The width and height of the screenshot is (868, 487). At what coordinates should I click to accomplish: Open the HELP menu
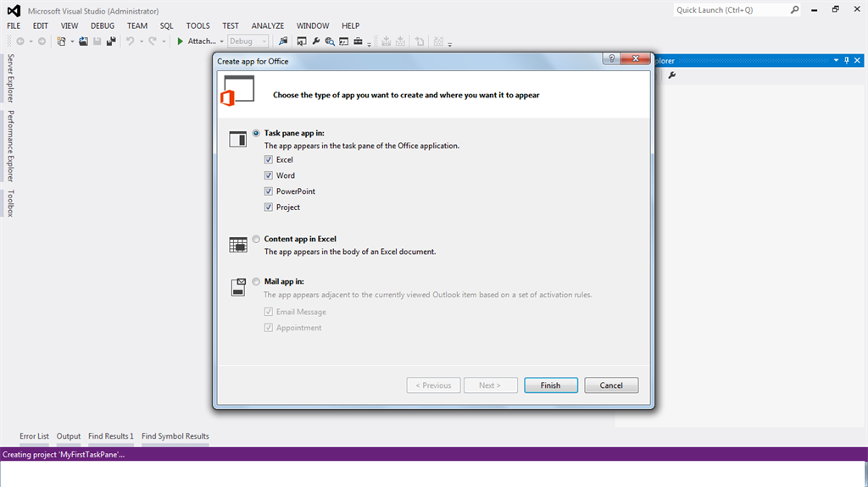coord(350,26)
